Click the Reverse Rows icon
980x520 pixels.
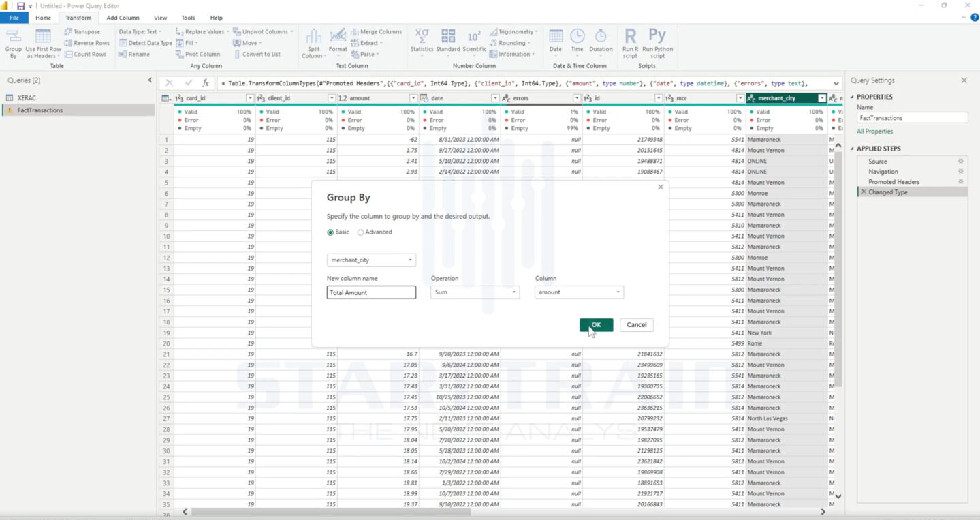86,43
